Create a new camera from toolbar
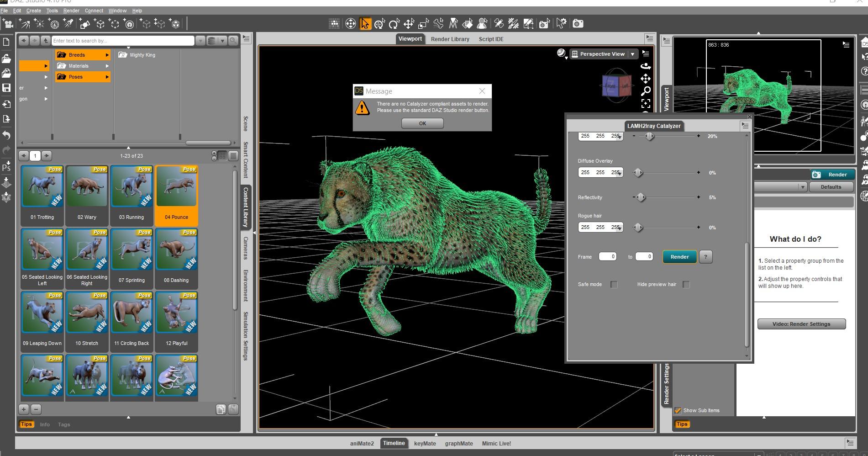868x456 pixels. click(8, 24)
